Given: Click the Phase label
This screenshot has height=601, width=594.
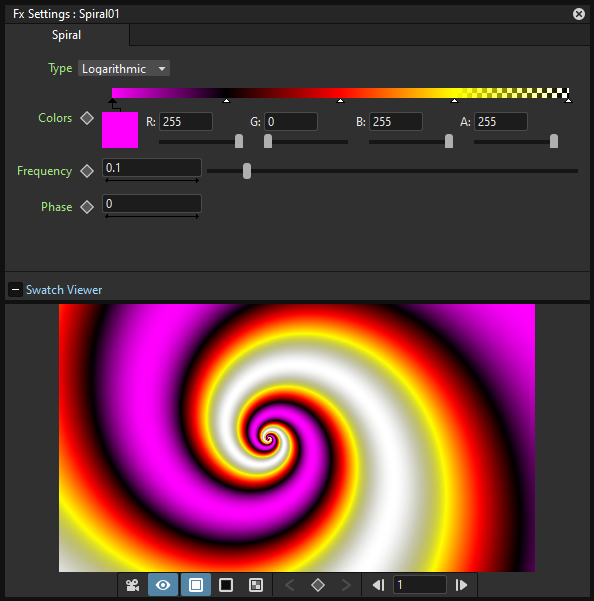Looking at the screenshot, I should coord(57,207).
